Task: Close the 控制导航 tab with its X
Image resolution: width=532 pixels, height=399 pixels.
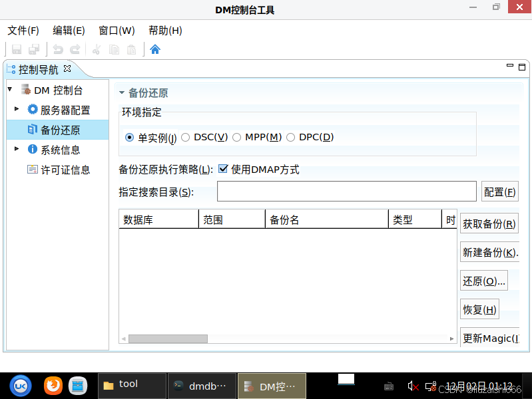Action: tap(67, 68)
